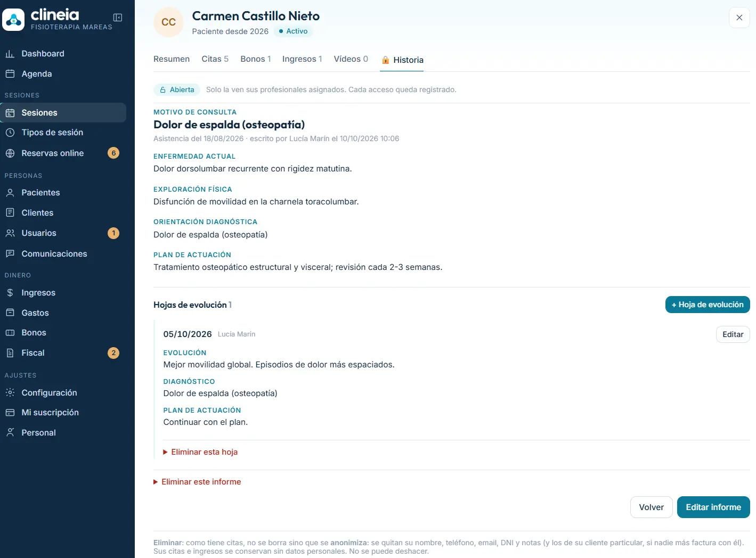The height and width of the screenshot is (558, 756).
Task: Open the Citas 5 tab
Action: point(215,59)
